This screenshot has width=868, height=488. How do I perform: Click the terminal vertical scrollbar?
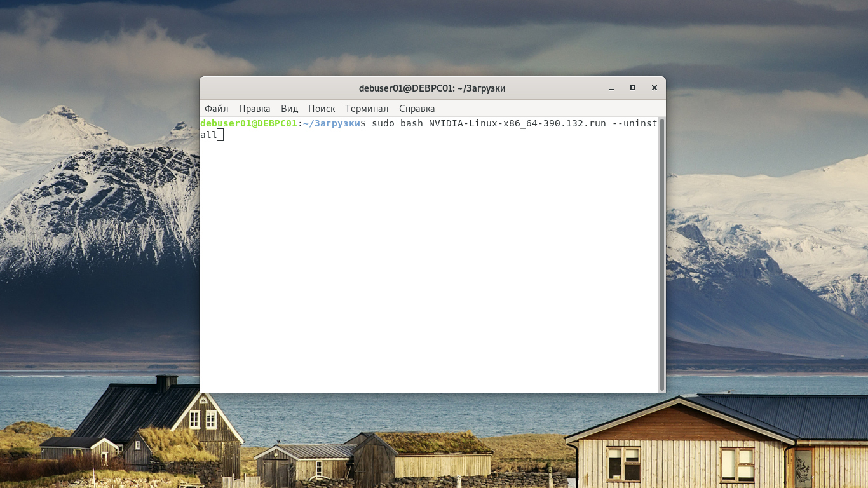pos(662,254)
